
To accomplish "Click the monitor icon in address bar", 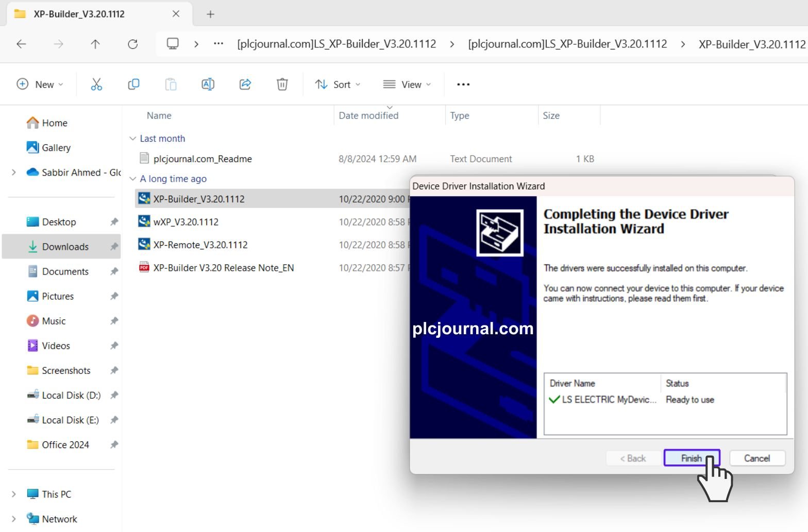I will click(173, 44).
